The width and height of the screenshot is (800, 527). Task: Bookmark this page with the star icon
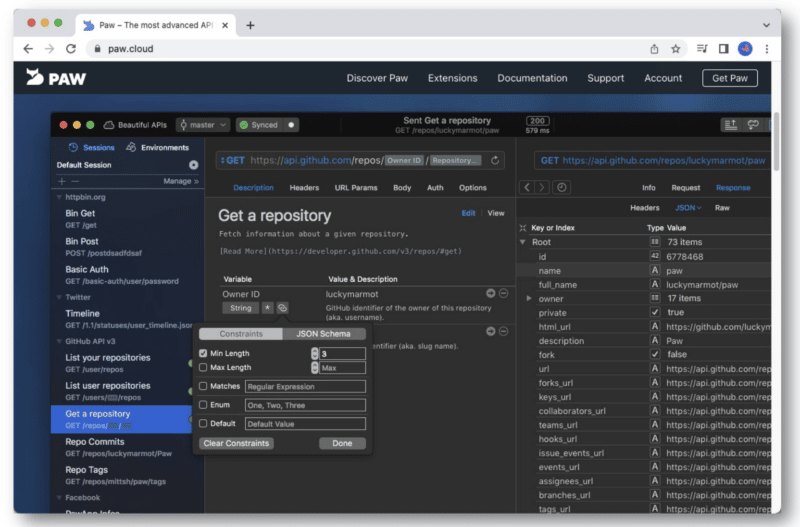[x=676, y=48]
